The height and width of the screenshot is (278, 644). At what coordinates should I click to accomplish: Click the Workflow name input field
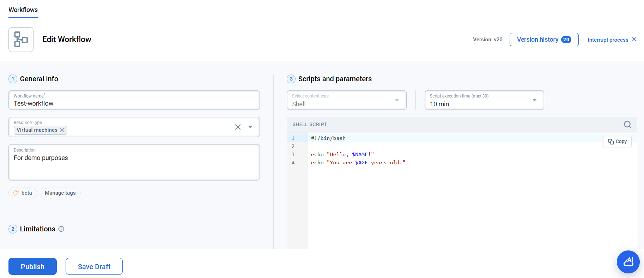pos(134,100)
